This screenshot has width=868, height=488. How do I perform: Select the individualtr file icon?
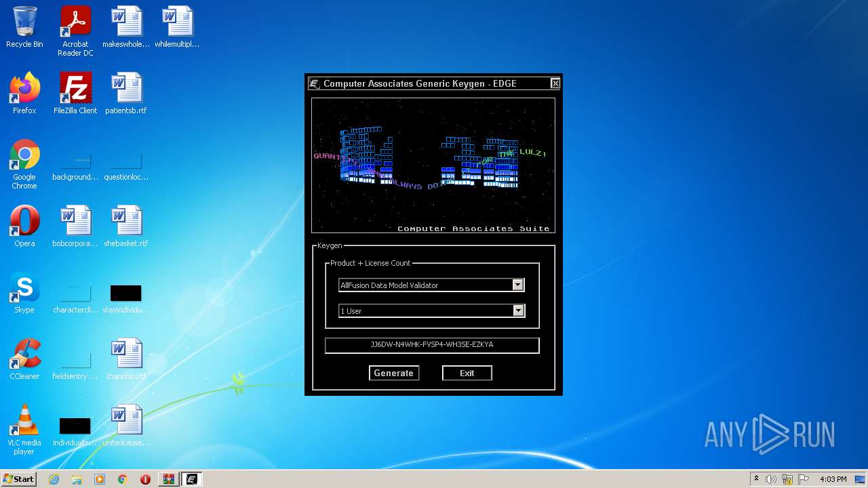[75, 432]
